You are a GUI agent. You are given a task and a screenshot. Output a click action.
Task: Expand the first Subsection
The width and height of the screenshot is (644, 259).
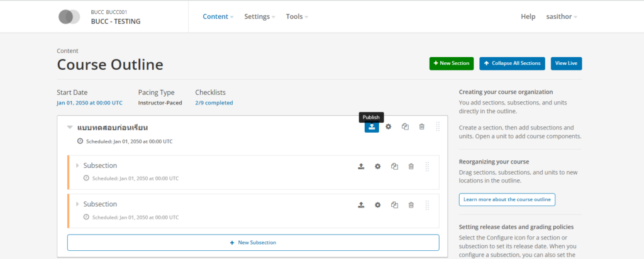[77, 166]
